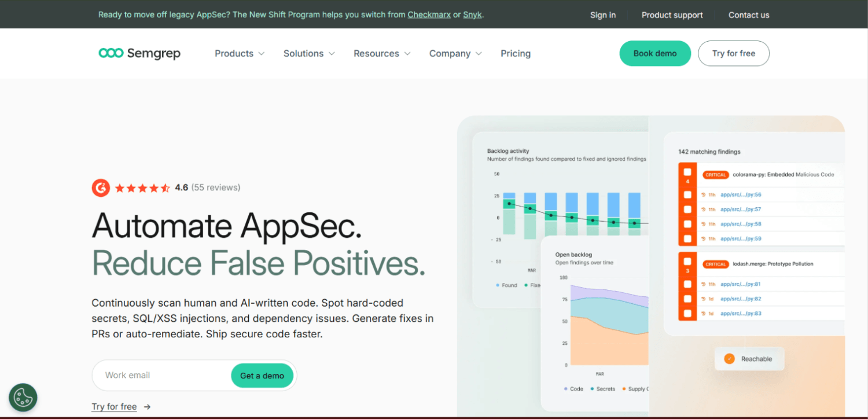
Task: Click the Reachable tag
Action: tap(749, 359)
